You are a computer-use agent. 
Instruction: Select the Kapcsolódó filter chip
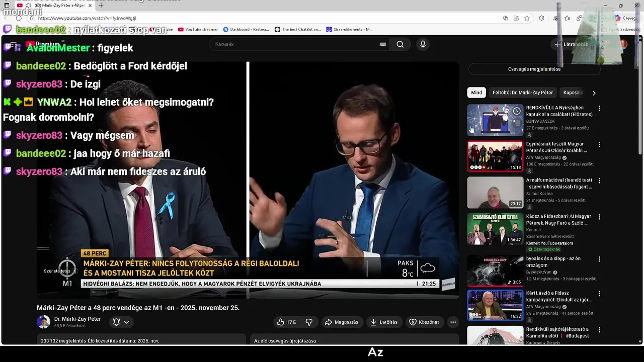click(573, 93)
